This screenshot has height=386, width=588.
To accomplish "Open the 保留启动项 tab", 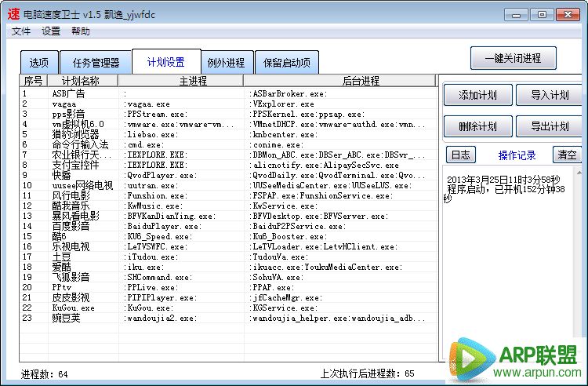I will point(287,63).
